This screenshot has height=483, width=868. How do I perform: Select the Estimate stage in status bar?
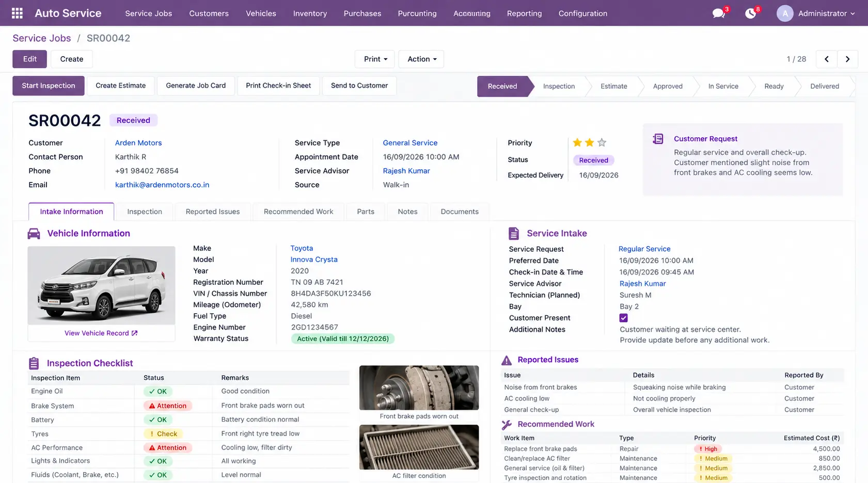pyautogui.click(x=613, y=86)
